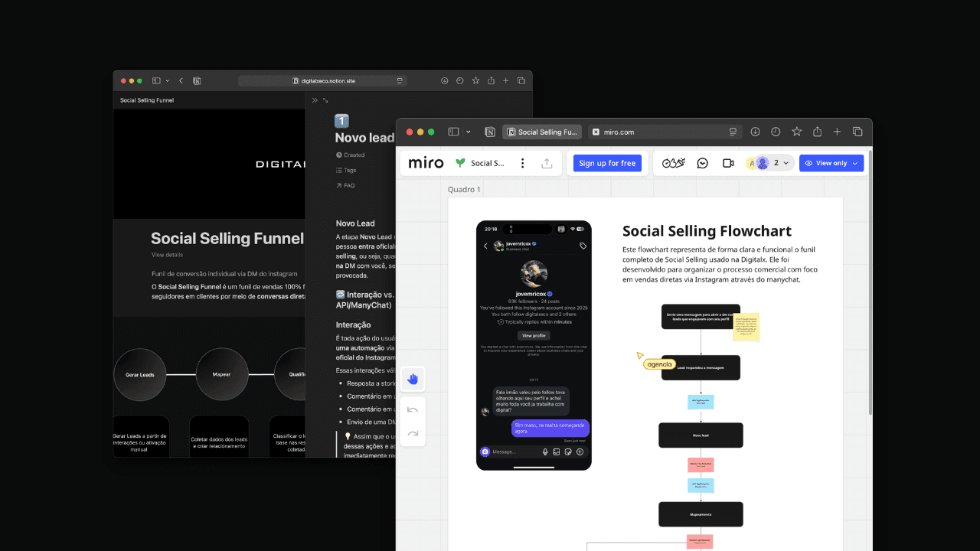Click sidebar toggle icon in Notion browser window
Screen dimensions: 980x551
[x=156, y=80]
